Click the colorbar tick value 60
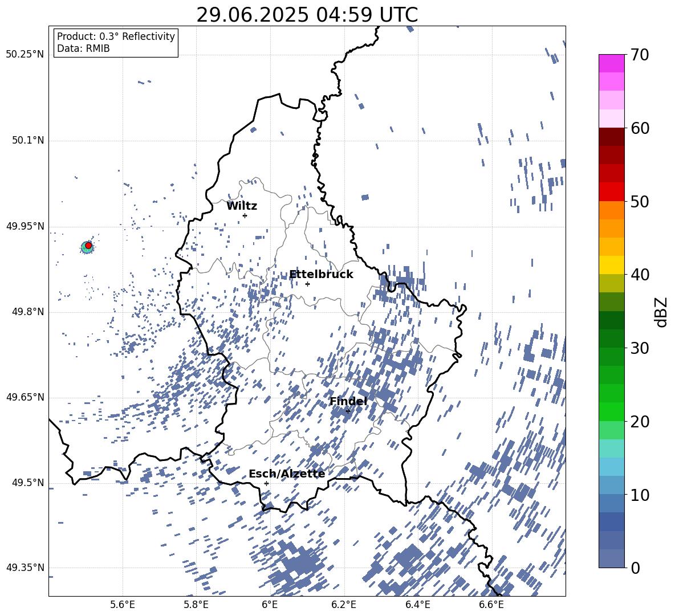Screen dimensions: 675x616 pos(640,128)
